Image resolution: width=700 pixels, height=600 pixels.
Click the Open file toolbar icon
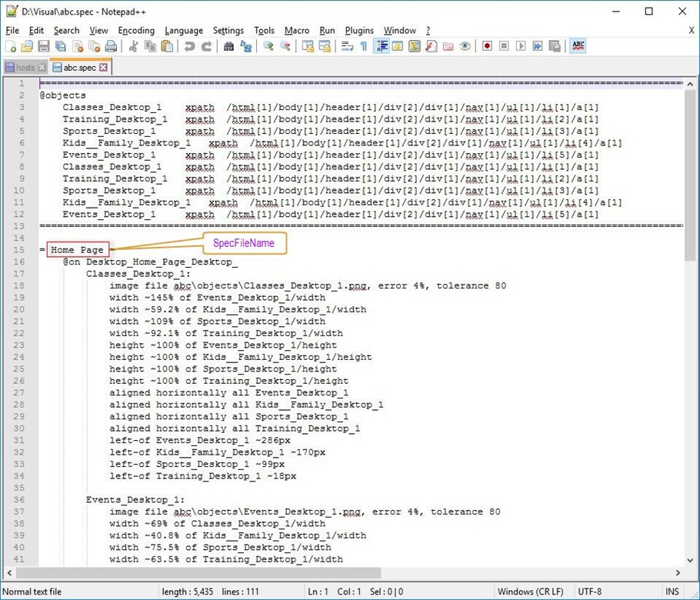pyautogui.click(x=27, y=46)
